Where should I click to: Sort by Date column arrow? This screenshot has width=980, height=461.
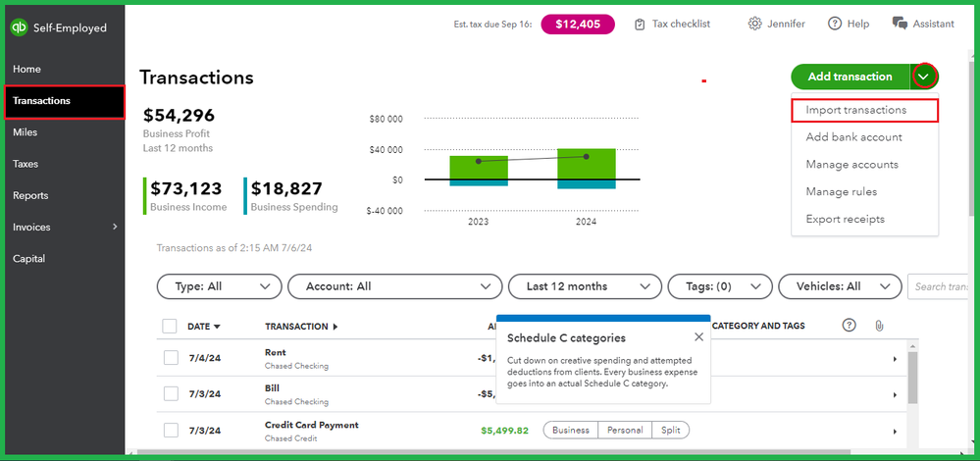(217, 327)
